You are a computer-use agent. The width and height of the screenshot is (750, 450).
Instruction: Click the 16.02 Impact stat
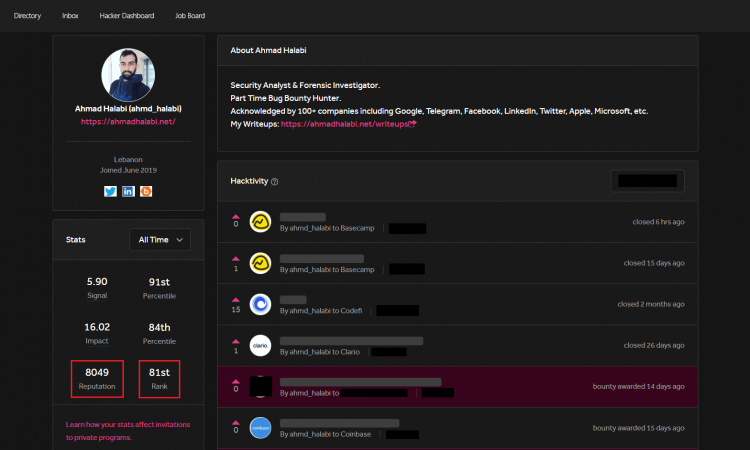click(97, 333)
